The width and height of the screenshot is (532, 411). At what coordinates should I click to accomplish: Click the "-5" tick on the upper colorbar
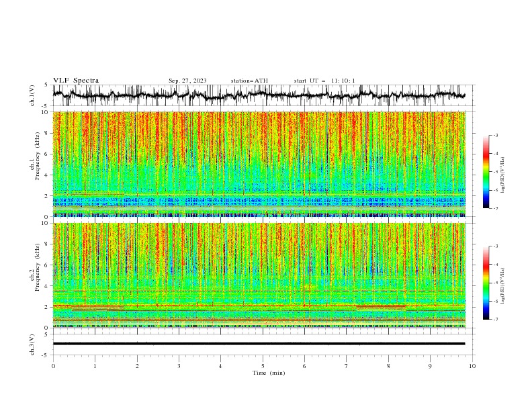[x=496, y=172]
